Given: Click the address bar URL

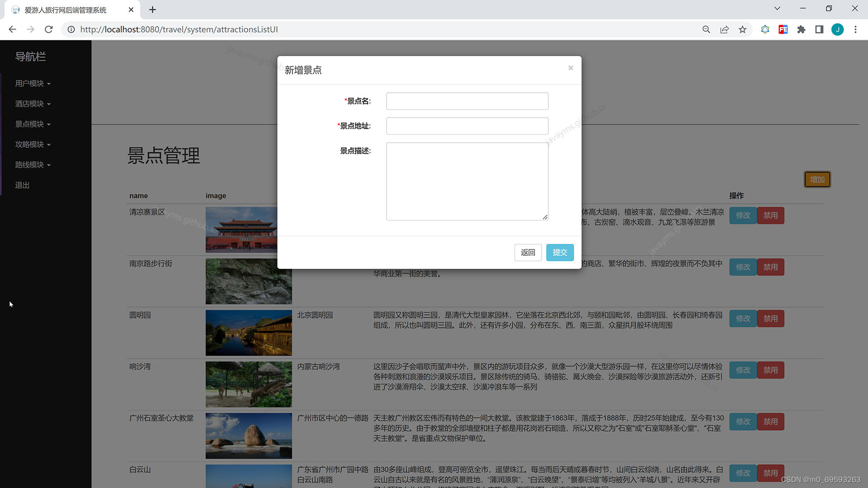Looking at the screenshot, I should point(179,29).
